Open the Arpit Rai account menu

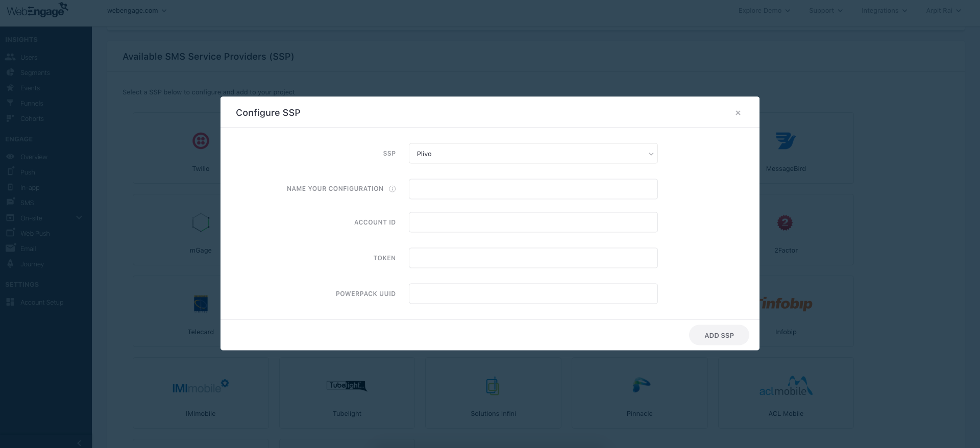pyautogui.click(x=943, y=11)
